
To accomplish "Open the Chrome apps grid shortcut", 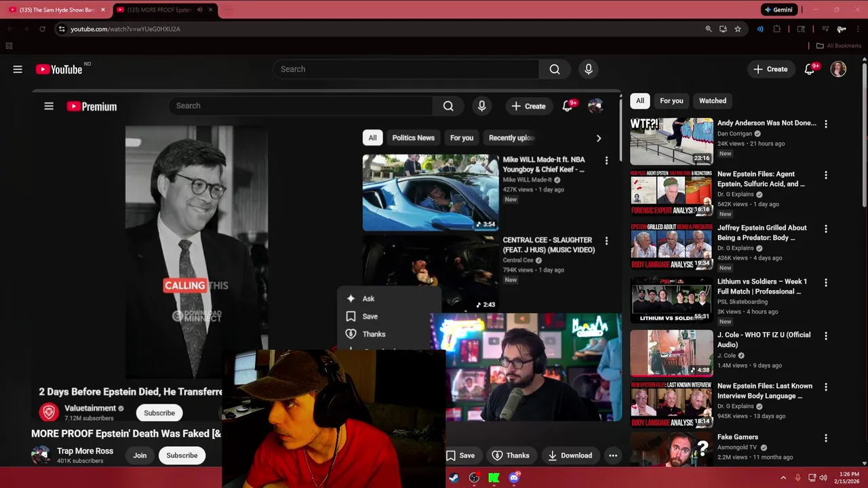I will tap(9, 46).
